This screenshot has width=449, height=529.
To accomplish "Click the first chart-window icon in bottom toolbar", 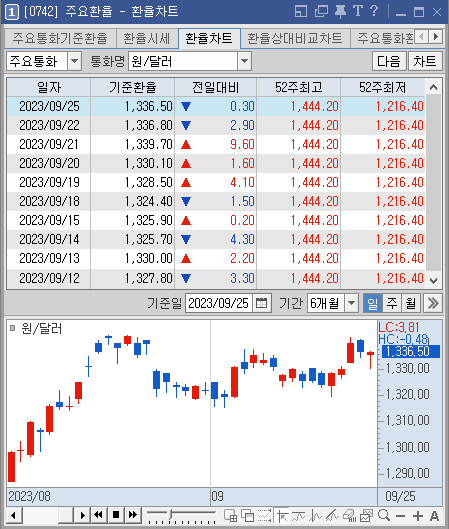I will coord(230,516).
